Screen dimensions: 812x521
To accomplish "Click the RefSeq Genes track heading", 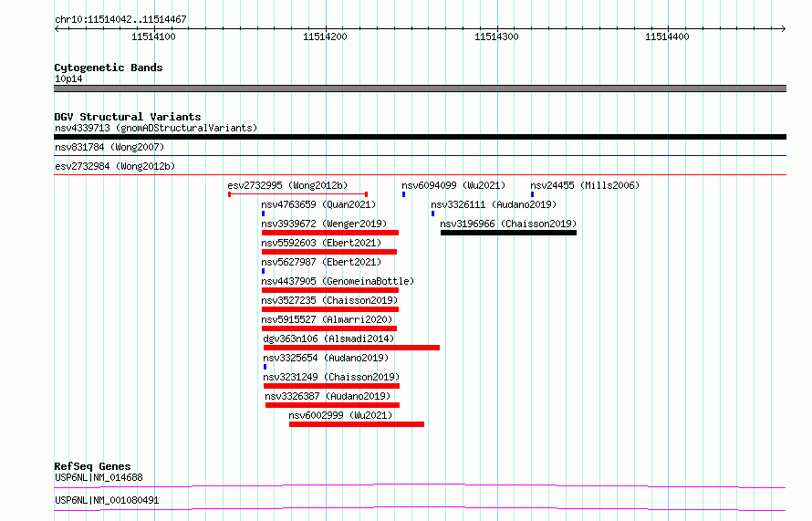I will click(x=92, y=466).
